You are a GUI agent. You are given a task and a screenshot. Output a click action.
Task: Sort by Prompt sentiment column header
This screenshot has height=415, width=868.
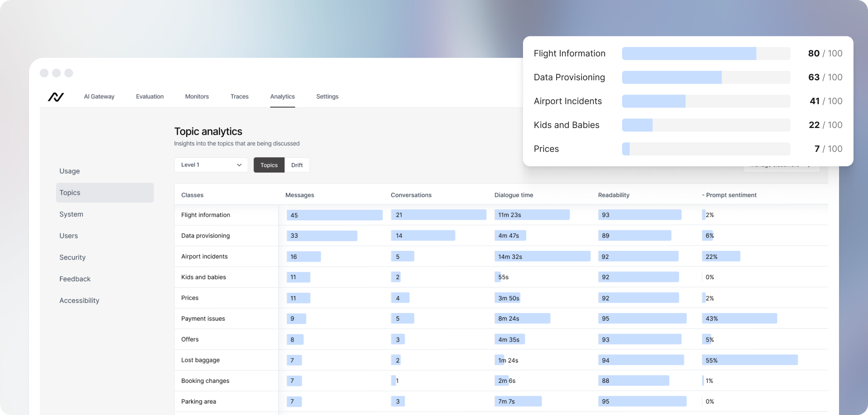(729, 195)
